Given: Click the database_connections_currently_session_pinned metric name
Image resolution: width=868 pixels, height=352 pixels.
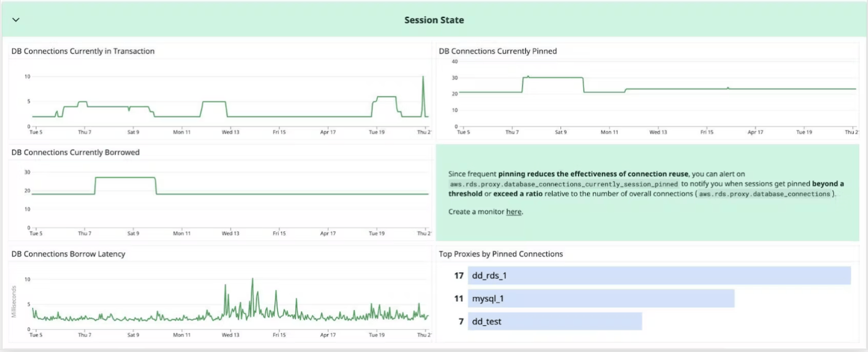Looking at the screenshot, I should 565,184.
